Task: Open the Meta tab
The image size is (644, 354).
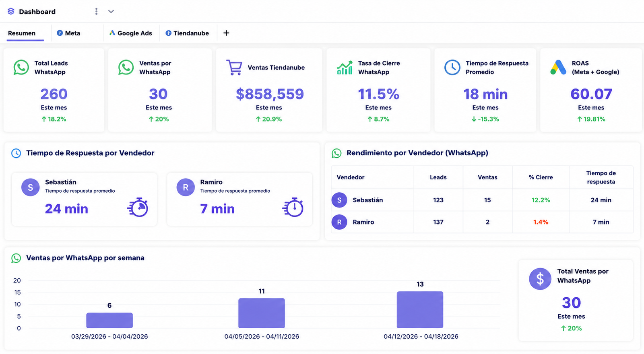Action: pos(68,33)
